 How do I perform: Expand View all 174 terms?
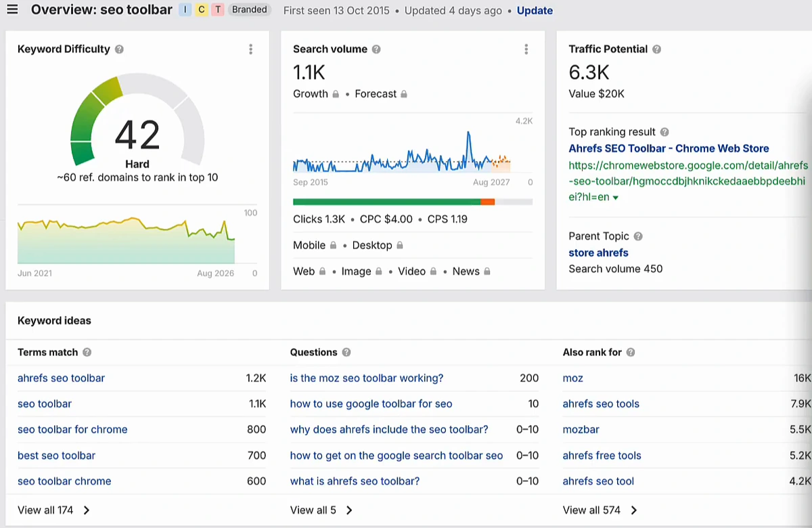pyautogui.click(x=54, y=510)
